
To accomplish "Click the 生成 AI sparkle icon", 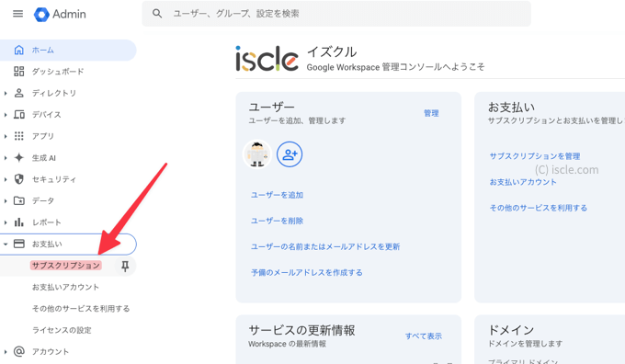I will [18, 157].
